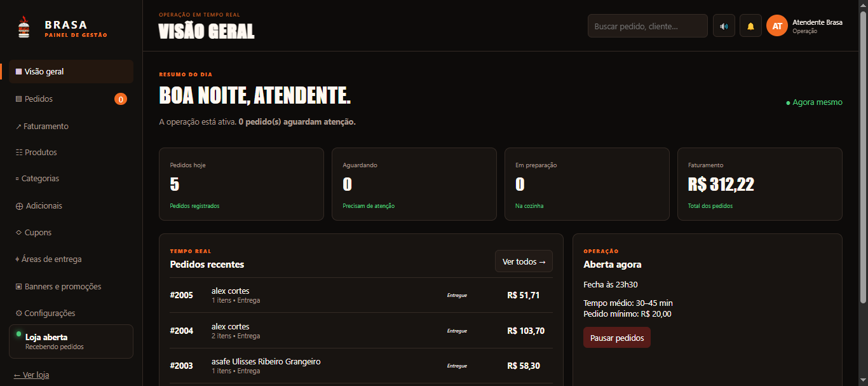Click Entregue status of order #2005
This screenshot has height=386, width=868.
[457, 295]
